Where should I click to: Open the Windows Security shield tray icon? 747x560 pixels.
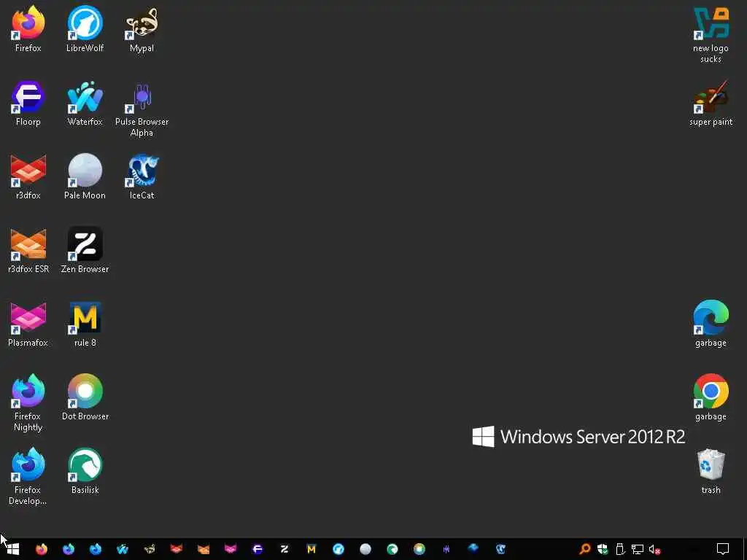(603, 549)
